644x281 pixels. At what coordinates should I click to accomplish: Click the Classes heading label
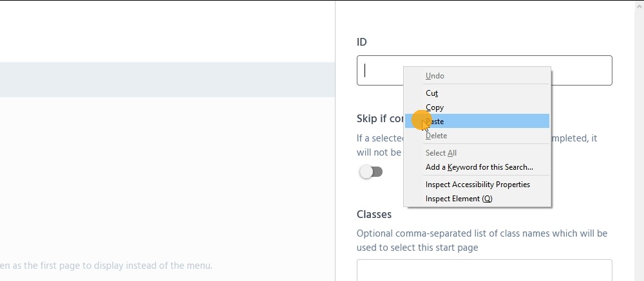[374, 215]
